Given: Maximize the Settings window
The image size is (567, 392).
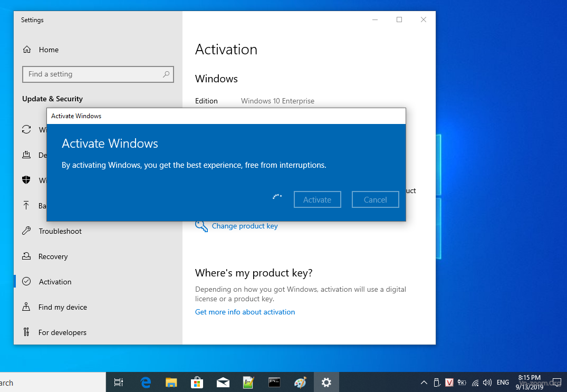Looking at the screenshot, I should 399,20.
